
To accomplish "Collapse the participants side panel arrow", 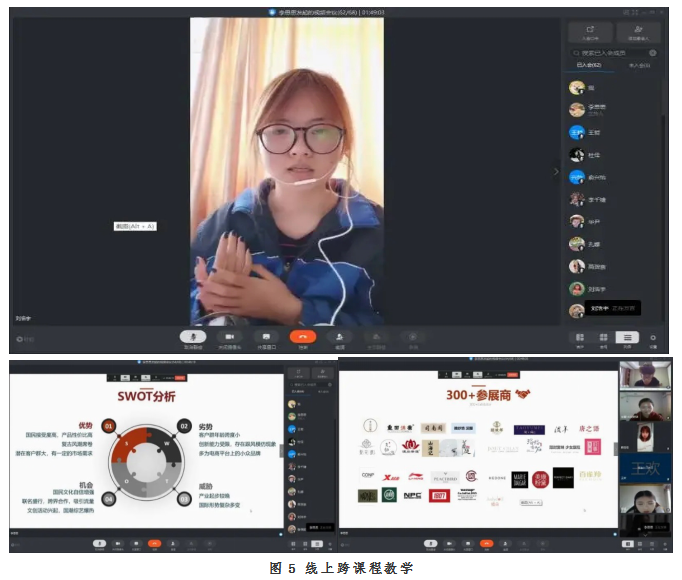I will click(557, 171).
